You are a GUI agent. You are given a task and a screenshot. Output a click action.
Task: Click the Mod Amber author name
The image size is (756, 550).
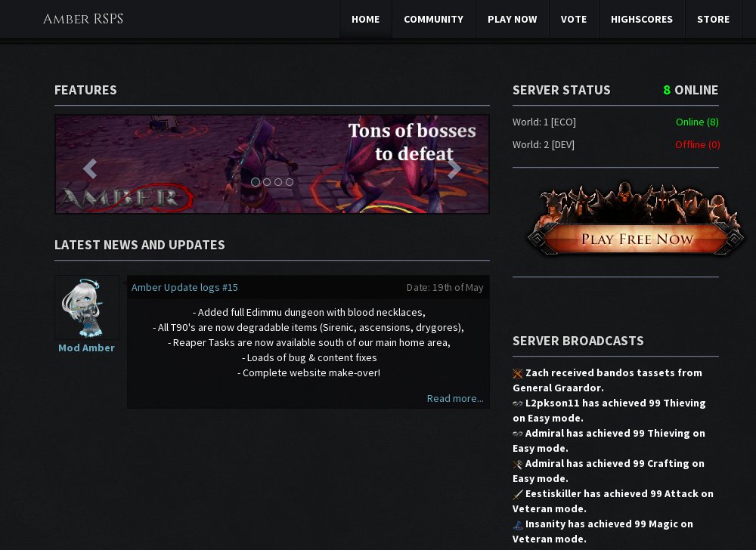point(86,348)
